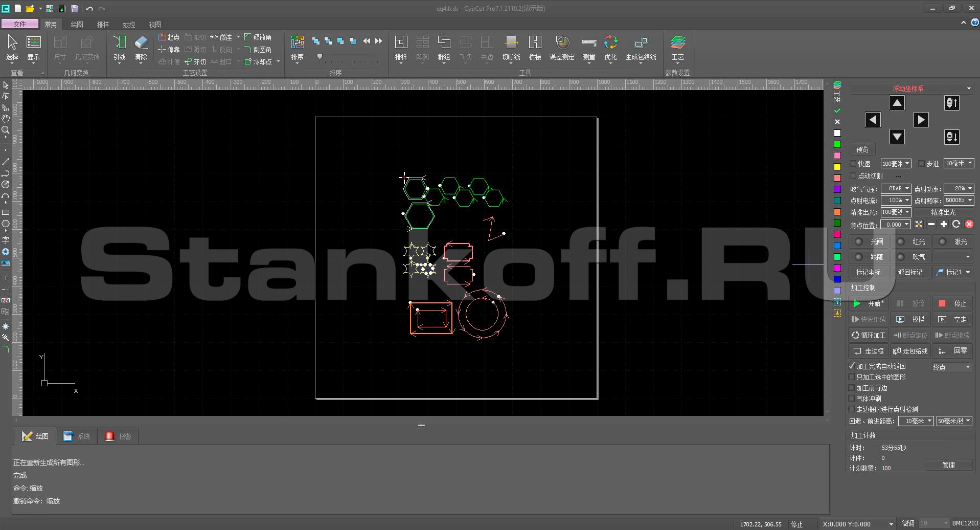
Task: Open the 浮动坐标系 coordinate system dropdown
Action: tap(911, 89)
